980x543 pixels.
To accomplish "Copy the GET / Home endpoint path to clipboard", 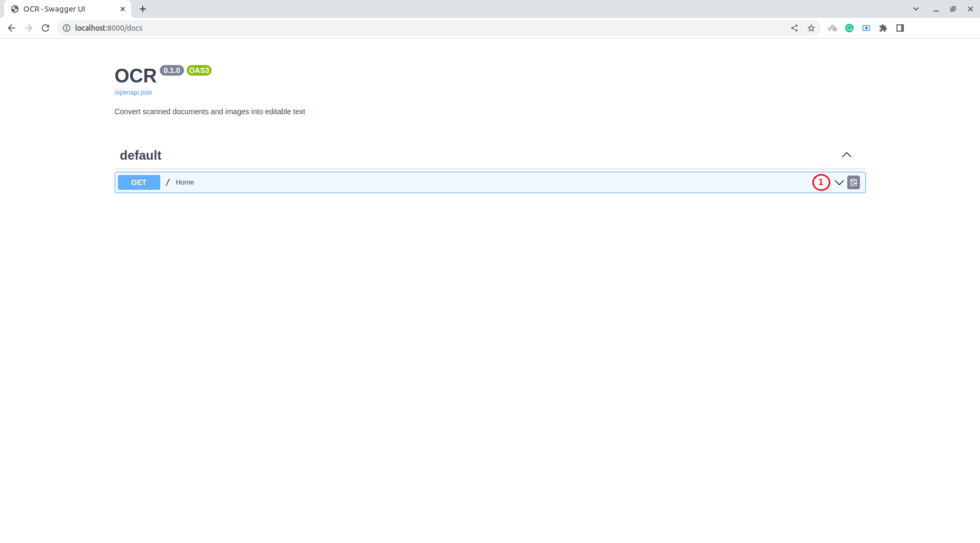I will coord(854,182).
